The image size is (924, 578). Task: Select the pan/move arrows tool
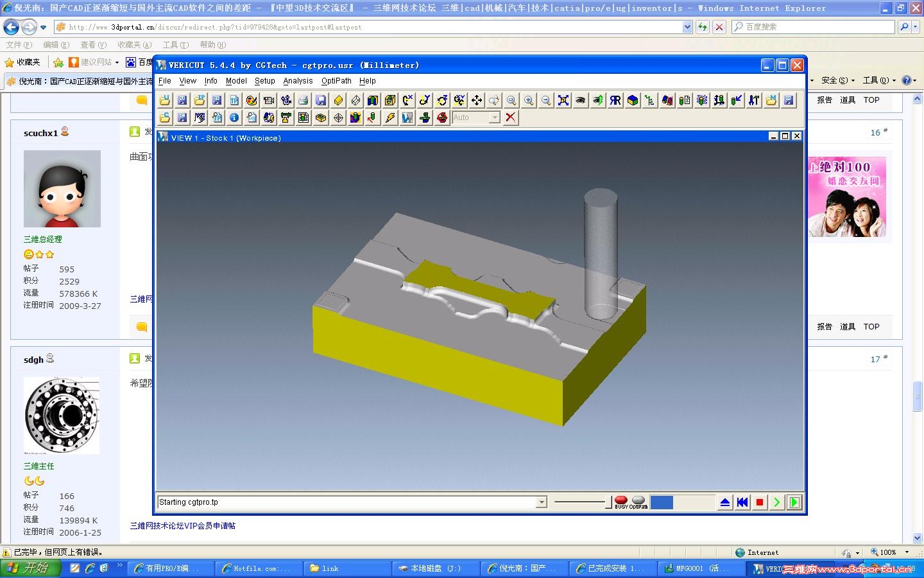click(477, 100)
